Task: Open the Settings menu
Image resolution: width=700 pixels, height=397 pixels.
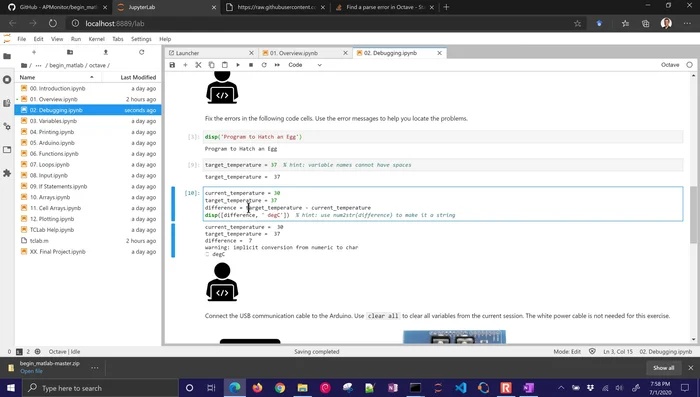Action: 141,39
